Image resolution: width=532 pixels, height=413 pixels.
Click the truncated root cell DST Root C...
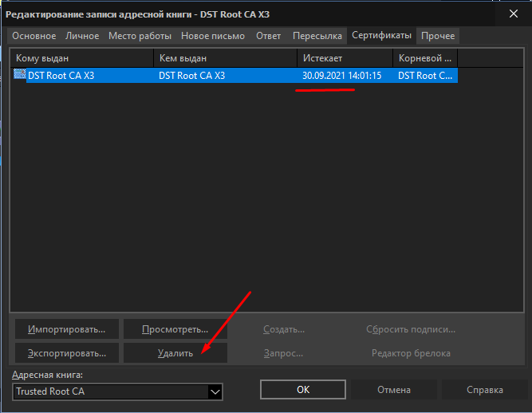425,75
